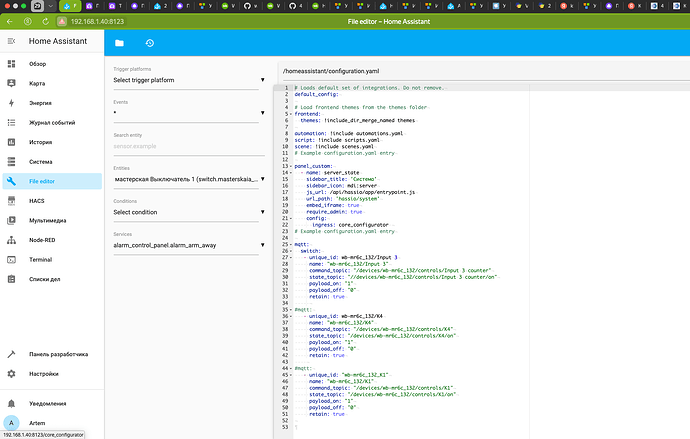Click the browser address bar 192.168.1.40:8123
Image resolution: width=690 pixels, height=439 pixels.
tap(97, 21)
